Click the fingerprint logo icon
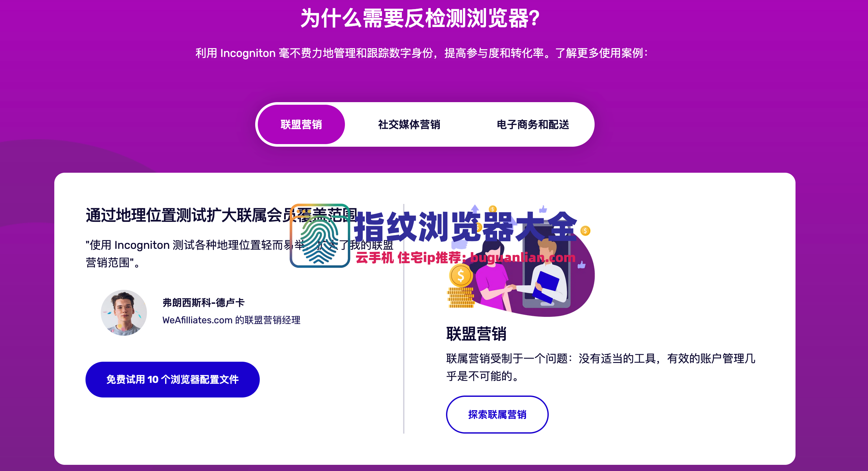Screen dimensions: 868x471 point(320,236)
